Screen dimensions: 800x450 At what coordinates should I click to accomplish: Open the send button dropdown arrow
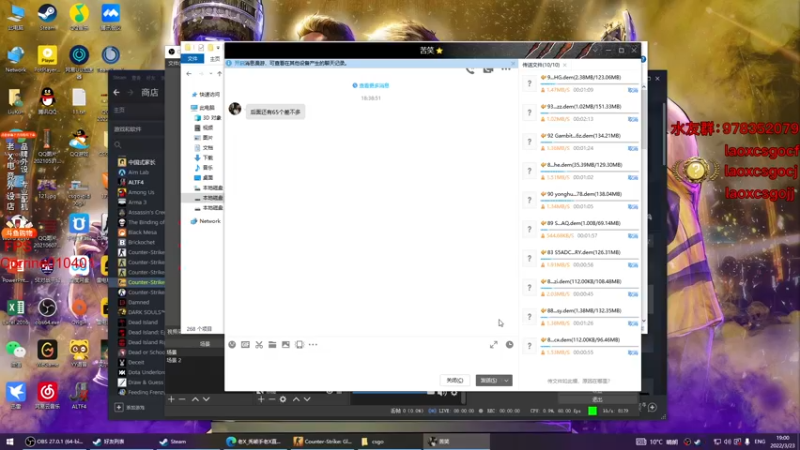pyautogui.click(x=507, y=380)
